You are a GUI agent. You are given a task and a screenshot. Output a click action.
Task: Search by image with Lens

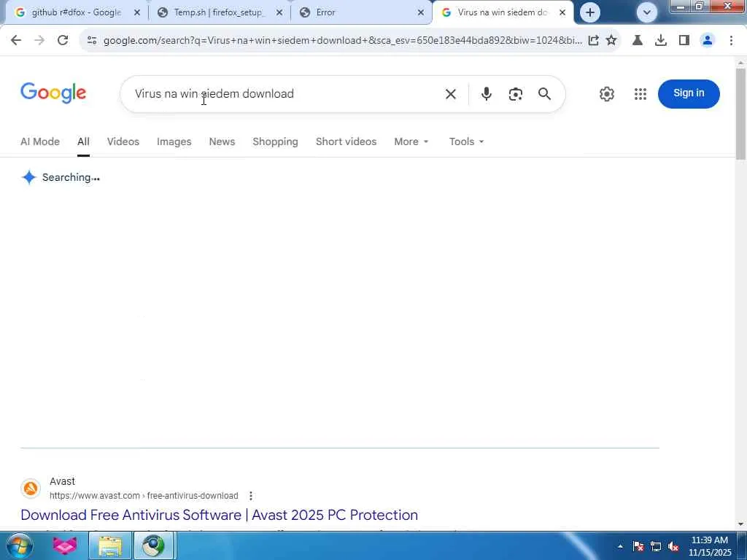click(x=516, y=94)
